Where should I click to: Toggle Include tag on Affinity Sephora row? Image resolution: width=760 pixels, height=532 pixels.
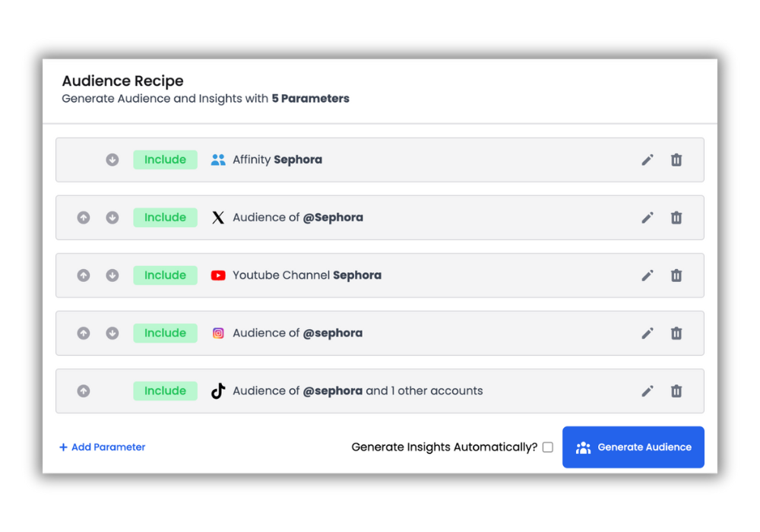[165, 160]
